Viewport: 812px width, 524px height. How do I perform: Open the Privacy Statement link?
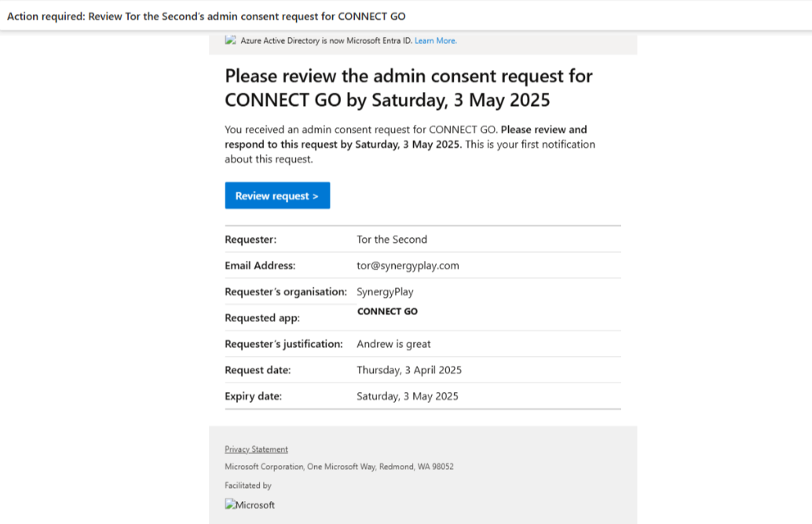click(256, 449)
